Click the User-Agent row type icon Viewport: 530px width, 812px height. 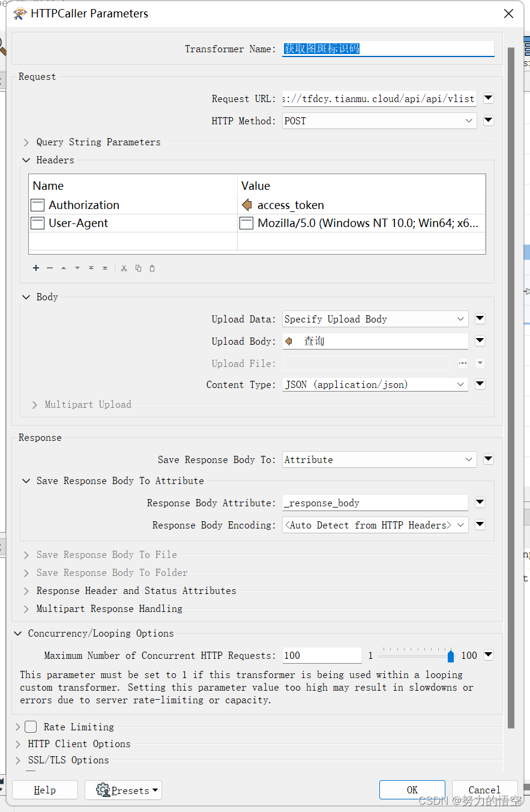[38, 223]
